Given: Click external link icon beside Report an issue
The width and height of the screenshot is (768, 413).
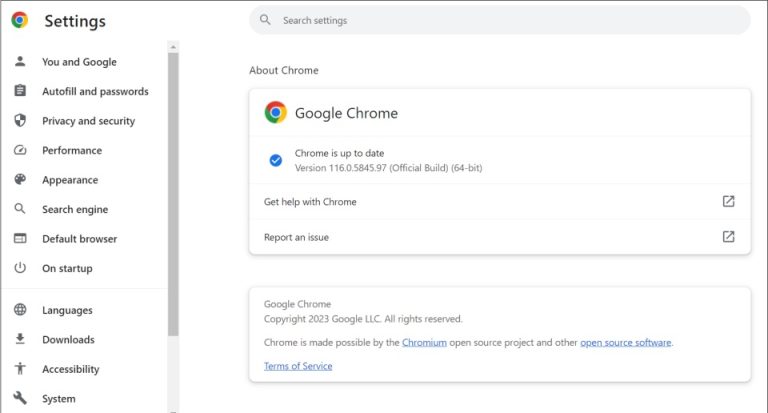Looking at the screenshot, I should tap(729, 237).
